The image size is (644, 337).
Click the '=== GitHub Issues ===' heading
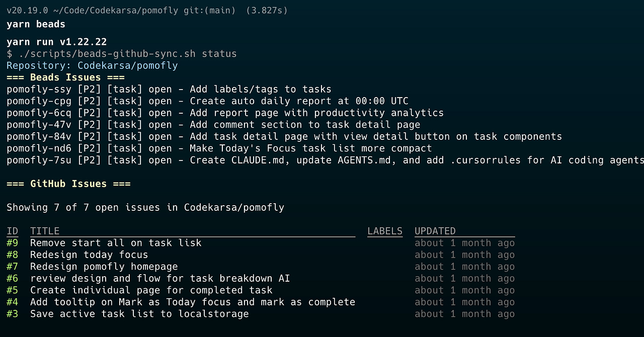pos(68,184)
